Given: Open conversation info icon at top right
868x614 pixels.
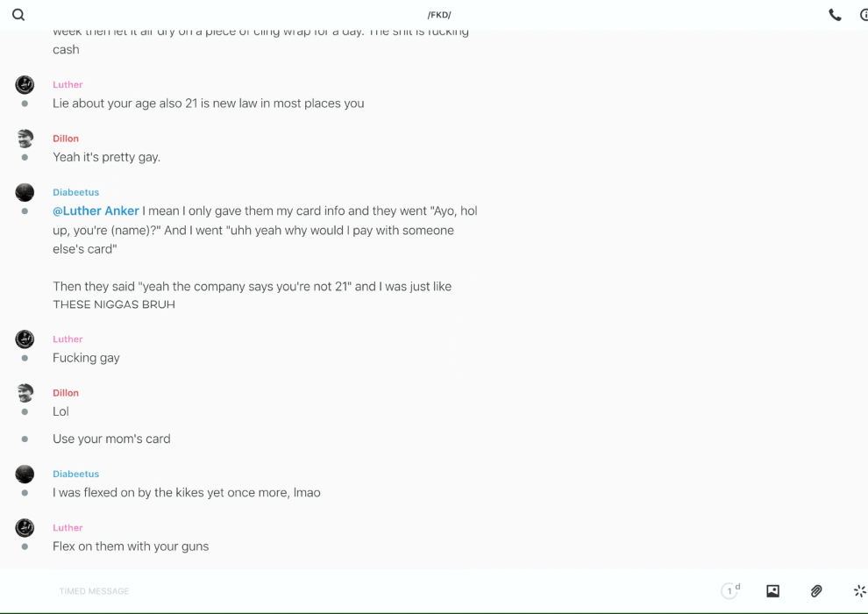Looking at the screenshot, I should click(x=864, y=15).
